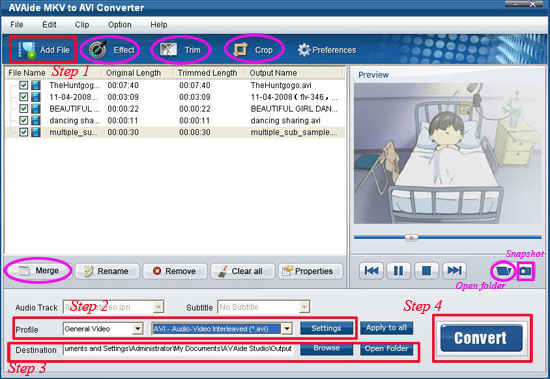Select output name multiple_sub_sample
The image size is (550, 379).
click(294, 132)
